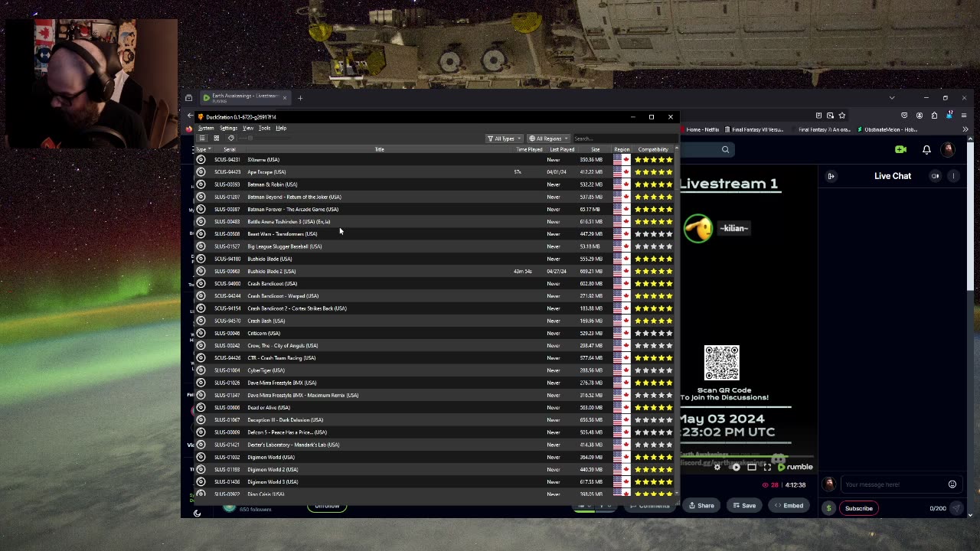980x551 pixels.
Task: Open the Settings menu in DuckStation
Action: click(x=228, y=128)
